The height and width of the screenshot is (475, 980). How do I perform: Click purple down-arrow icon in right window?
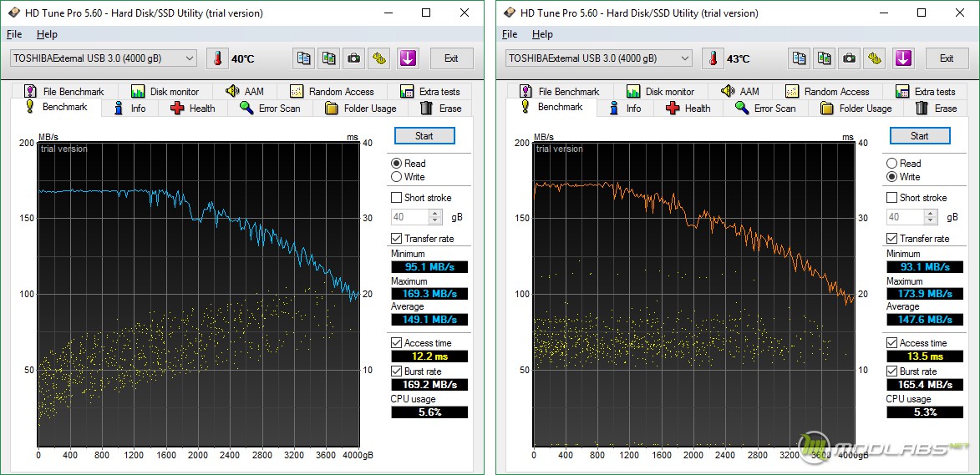pyautogui.click(x=903, y=58)
